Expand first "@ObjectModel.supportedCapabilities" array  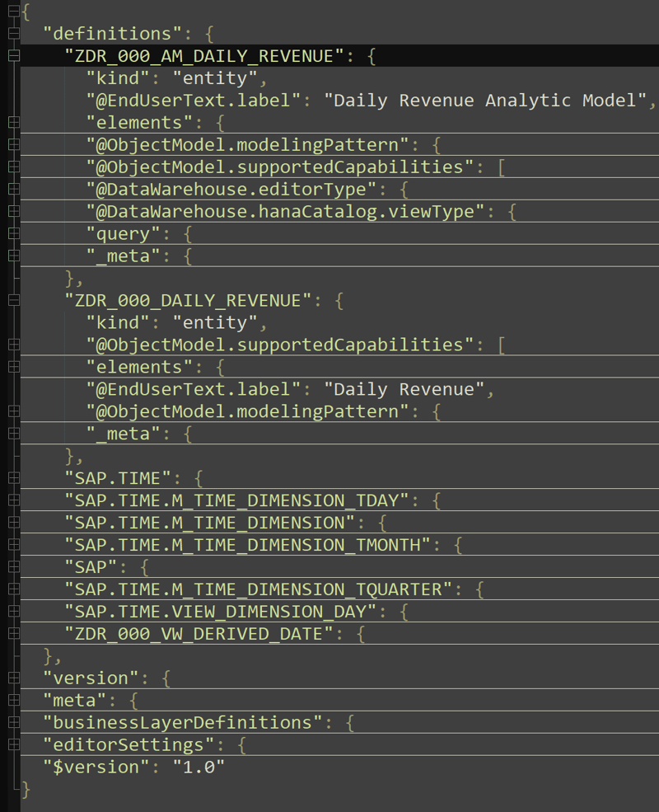pos(14,167)
